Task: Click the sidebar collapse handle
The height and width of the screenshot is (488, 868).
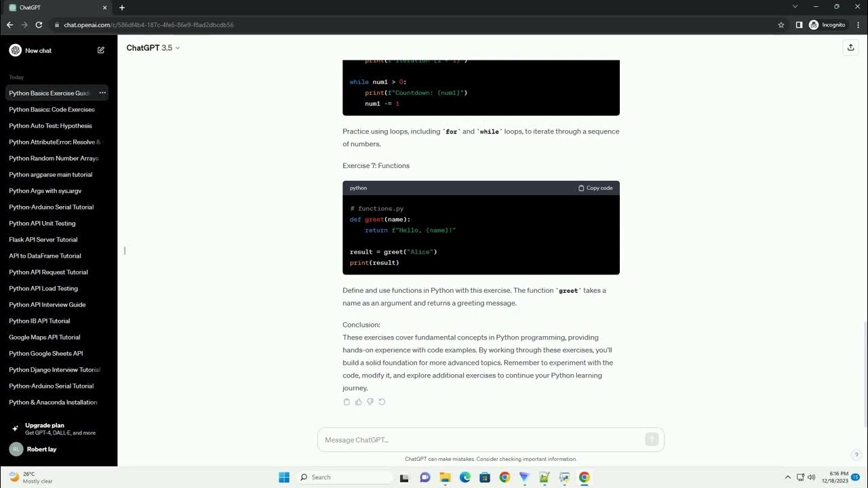Action: (125, 251)
